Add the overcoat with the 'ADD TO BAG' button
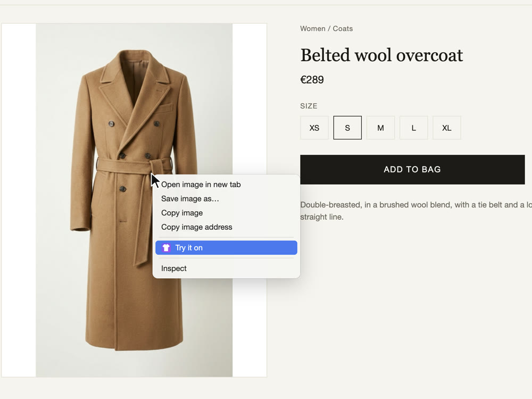The image size is (532, 399). pyautogui.click(x=412, y=170)
